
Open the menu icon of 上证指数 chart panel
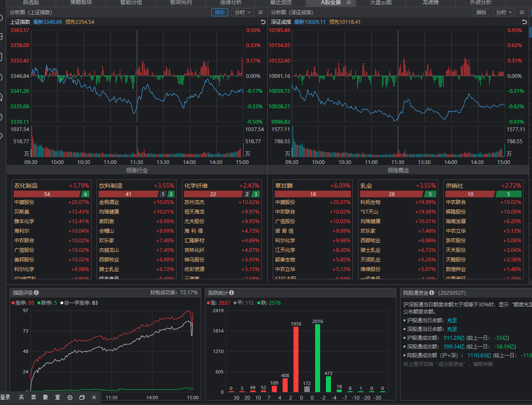[261, 12]
